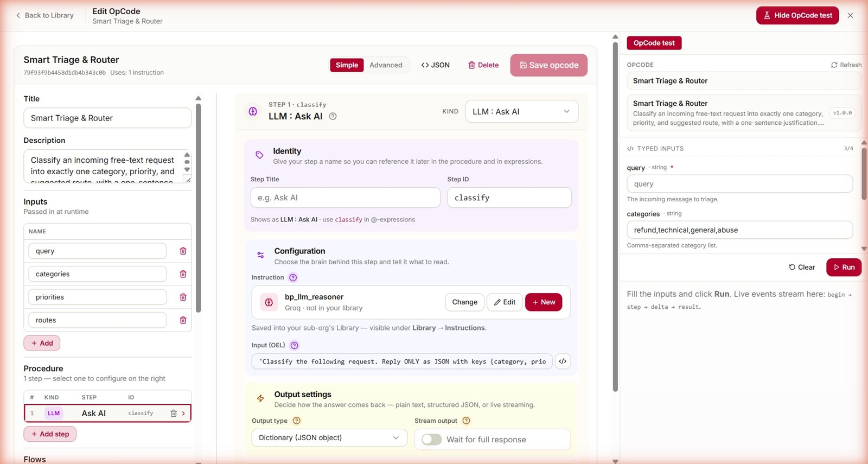Open the KIND dropdown LLM : Ask AI
The image size is (868, 464).
[x=521, y=111]
